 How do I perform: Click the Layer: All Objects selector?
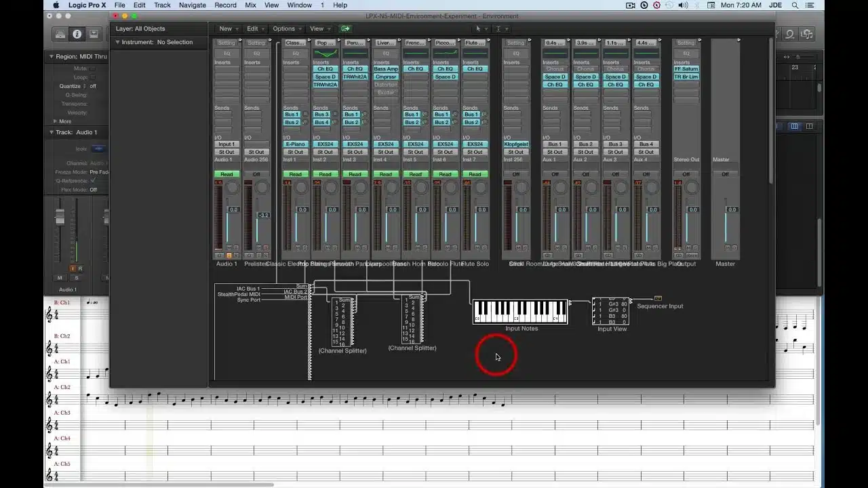coord(140,28)
